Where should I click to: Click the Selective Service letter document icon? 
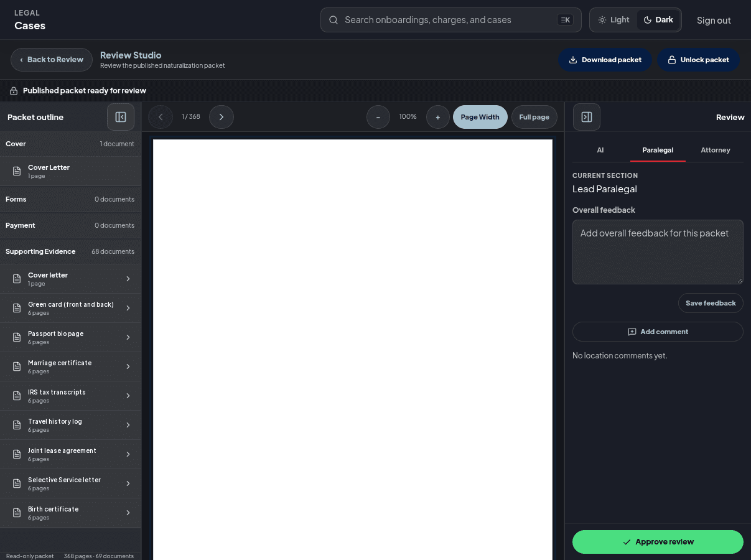click(17, 483)
